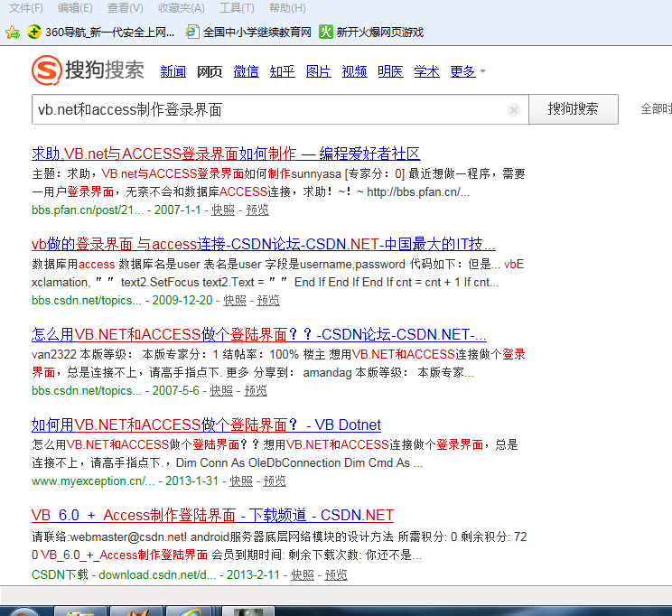Open 快照 for the download.csdn.net result
672x616 pixels.
coord(303,574)
